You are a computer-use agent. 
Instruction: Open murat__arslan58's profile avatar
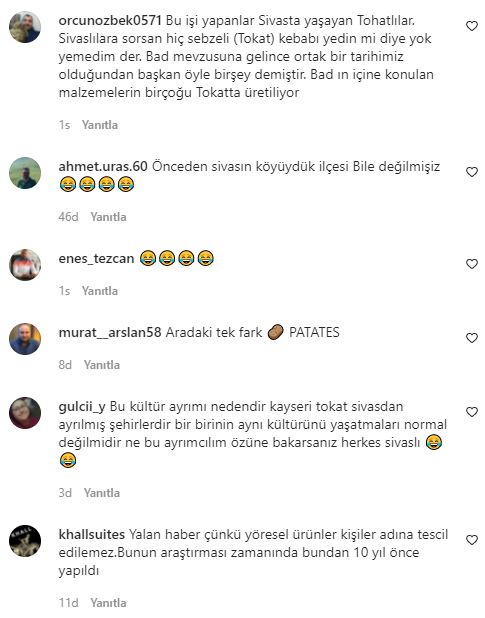pos(25,339)
